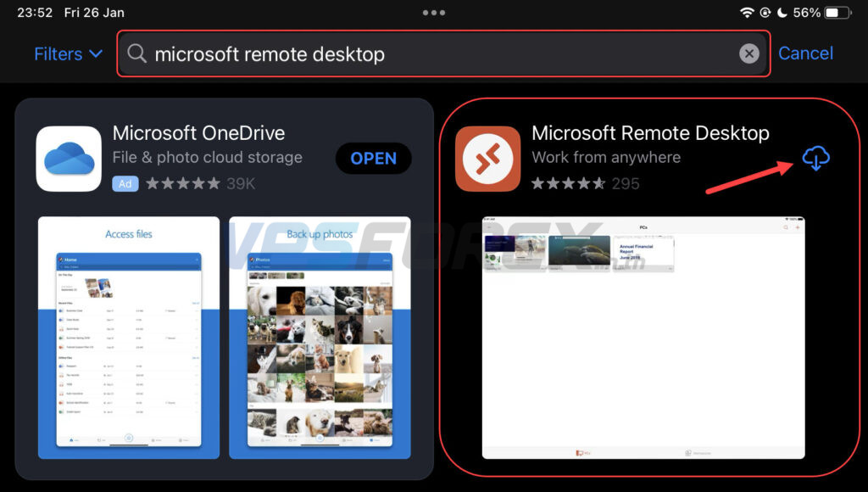The width and height of the screenshot is (868, 492).
Task: Tap the three-dot multitasking control at top
Action: 433,13
